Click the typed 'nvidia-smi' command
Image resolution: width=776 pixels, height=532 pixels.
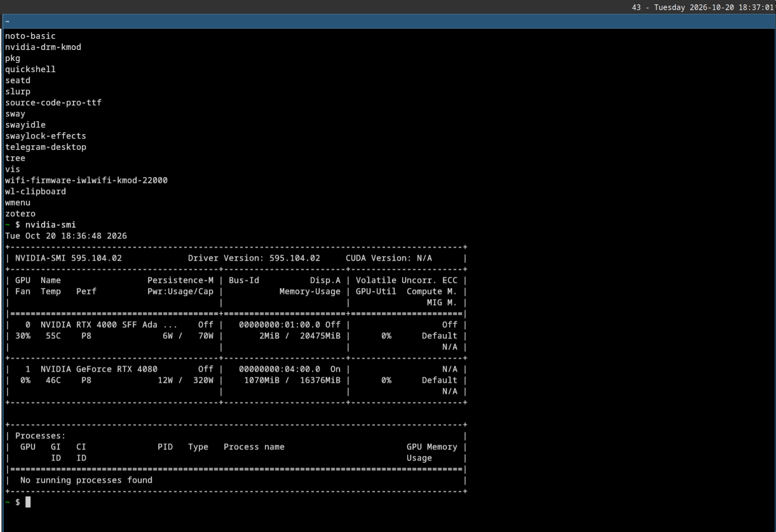click(x=50, y=225)
